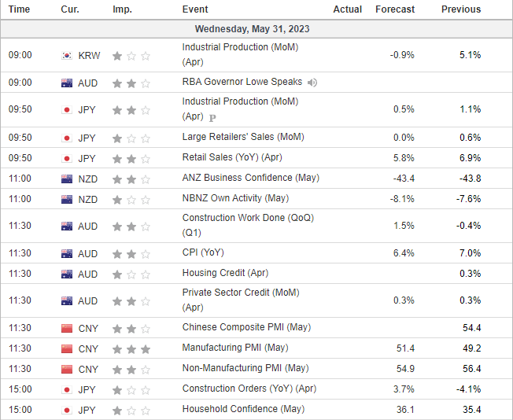Image resolution: width=513 pixels, height=420 pixels.
Task: Open the Non-Manufacturing PMI (May) event
Action: click(245, 368)
